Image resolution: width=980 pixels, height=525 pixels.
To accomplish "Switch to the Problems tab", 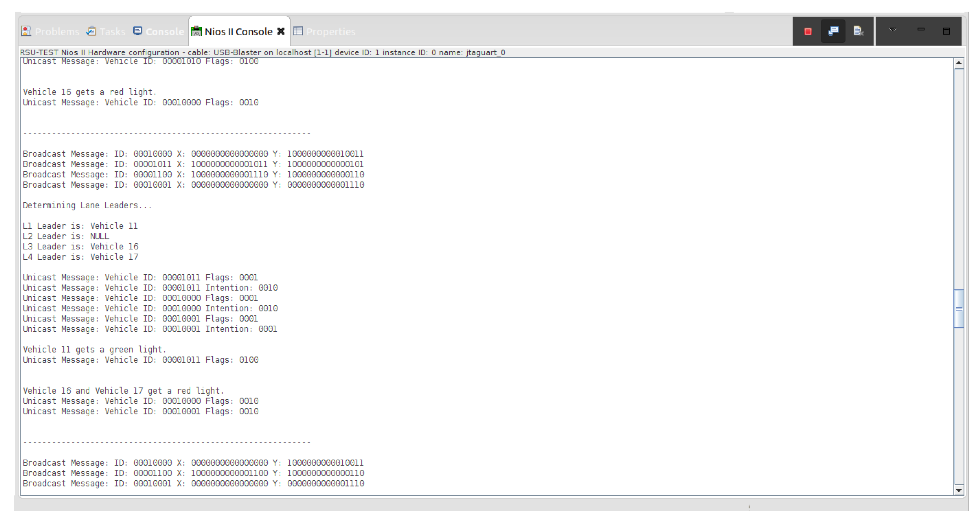I will click(x=50, y=32).
